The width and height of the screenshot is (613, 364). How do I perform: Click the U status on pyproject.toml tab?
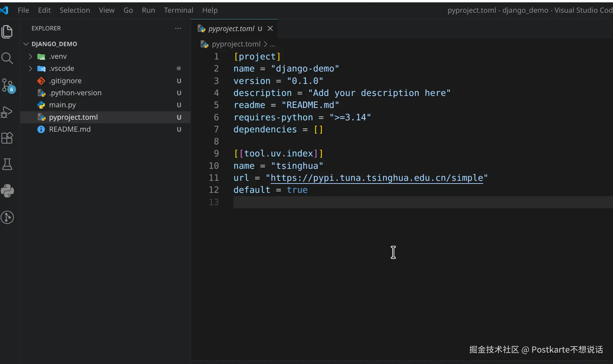coord(260,29)
